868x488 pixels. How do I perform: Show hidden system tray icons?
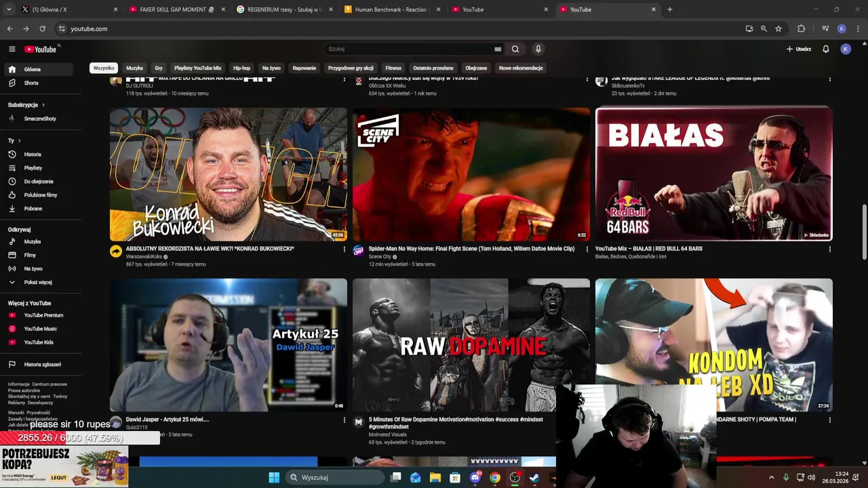(x=771, y=477)
